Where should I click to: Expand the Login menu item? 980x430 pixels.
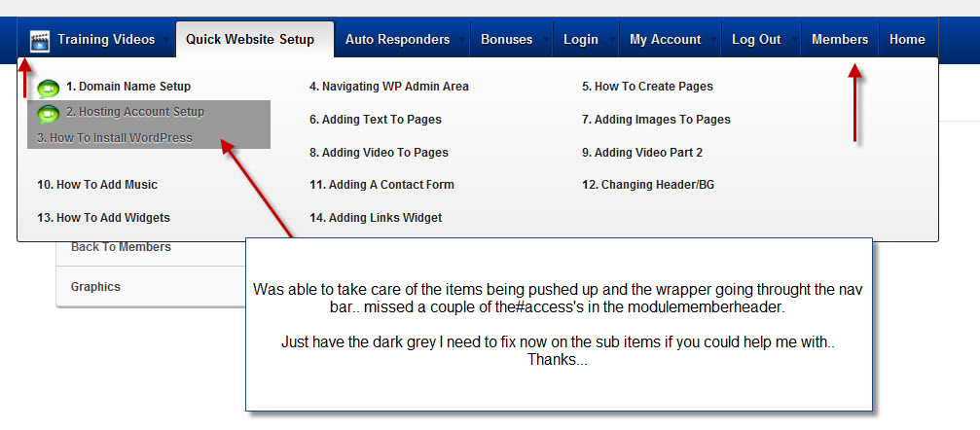581,40
